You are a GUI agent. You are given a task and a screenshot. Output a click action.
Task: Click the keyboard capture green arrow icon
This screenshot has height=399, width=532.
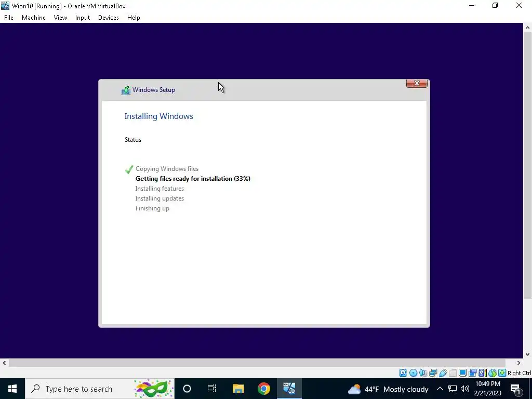[x=502, y=373]
